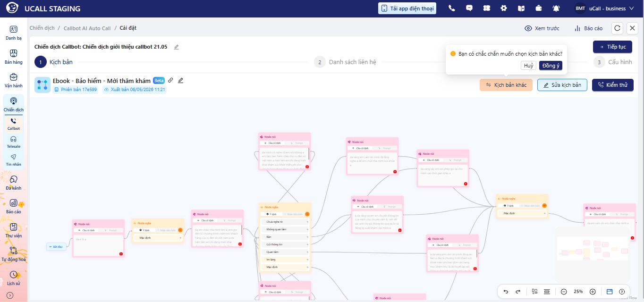Image resolution: width=644 pixels, height=302 pixels.
Task: Click Đồng ý in the confirmation popup
Action: 551,66
